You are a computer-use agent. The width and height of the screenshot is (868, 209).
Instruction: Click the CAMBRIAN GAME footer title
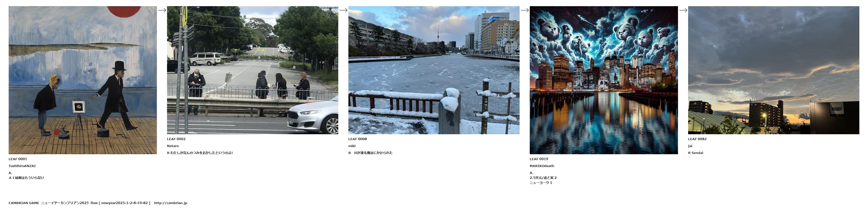24,203
